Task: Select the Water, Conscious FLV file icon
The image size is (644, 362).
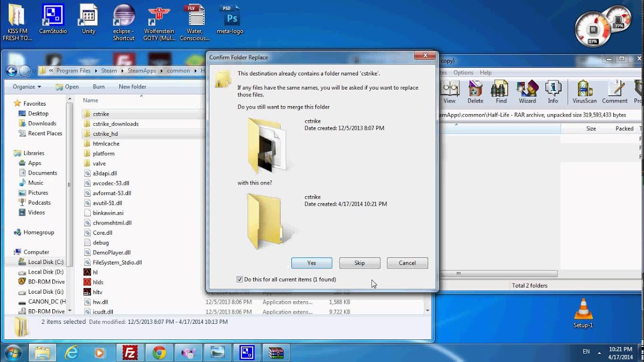Action: [x=195, y=23]
